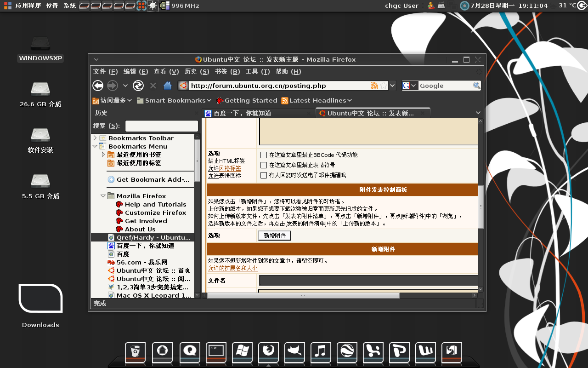Image resolution: width=588 pixels, height=368 pixels.
Task: Click the brightness sun applet in top panel
Action: [x=153, y=6]
